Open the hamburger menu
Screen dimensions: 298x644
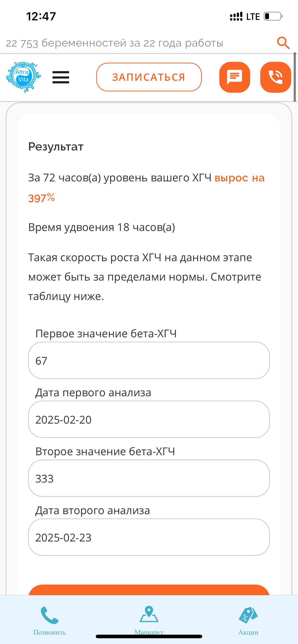(x=61, y=77)
